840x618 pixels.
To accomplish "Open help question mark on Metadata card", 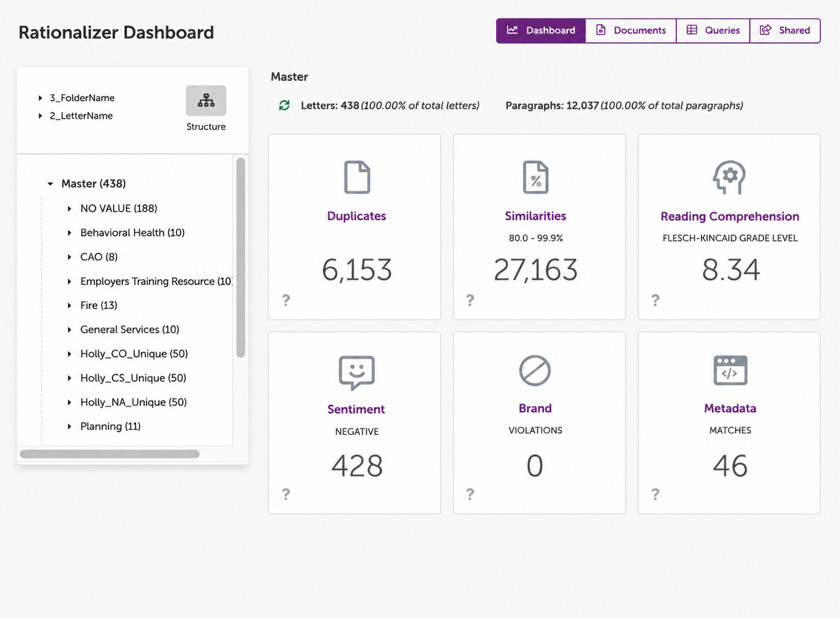I will tap(655, 494).
